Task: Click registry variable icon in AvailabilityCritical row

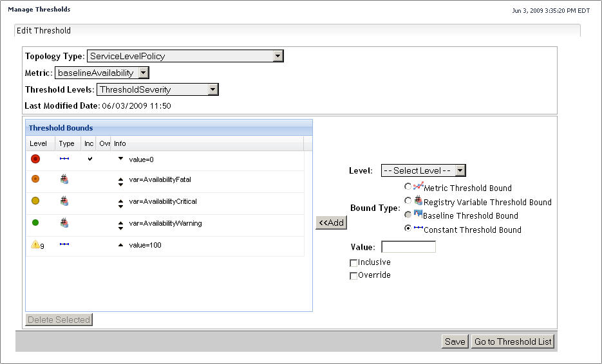Action: [64, 201]
